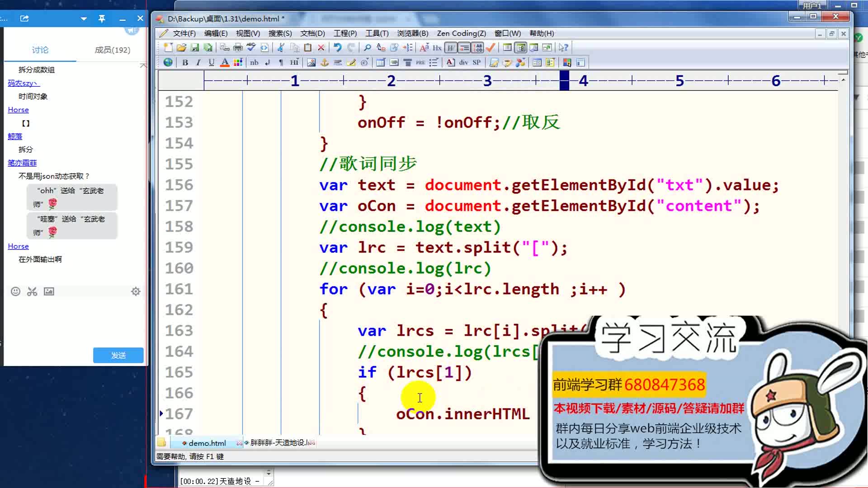Screen dimensions: 868x488
Task: Open the font settings Aa icon
Action: point(424,47)
